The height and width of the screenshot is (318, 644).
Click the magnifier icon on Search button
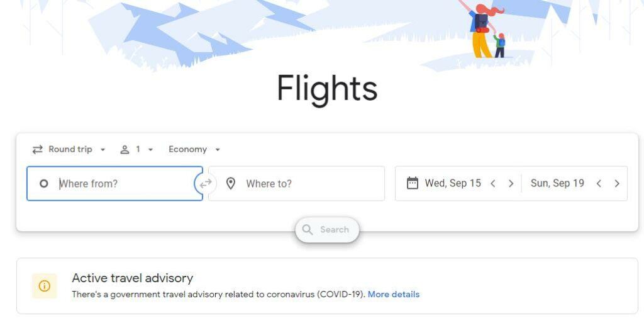pos(307,230)
